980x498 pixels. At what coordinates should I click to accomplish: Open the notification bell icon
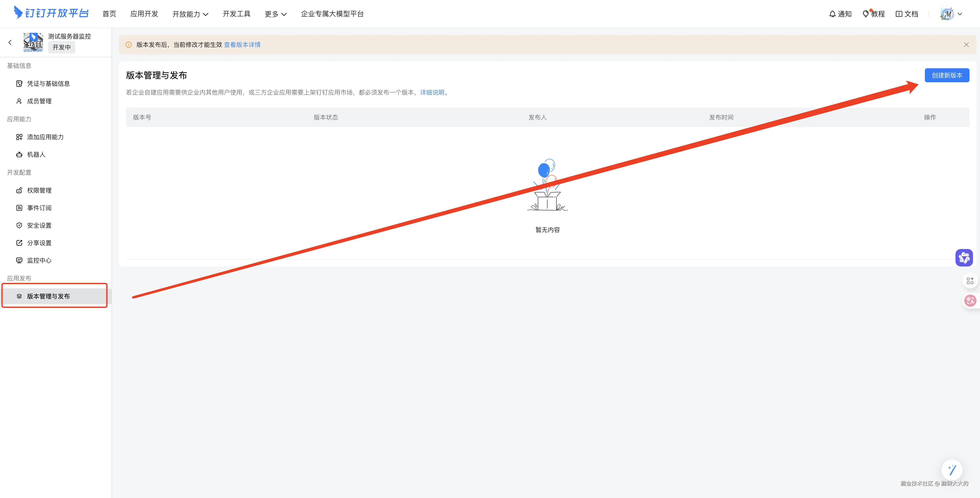pyautogui.click(x=832, y=14)
